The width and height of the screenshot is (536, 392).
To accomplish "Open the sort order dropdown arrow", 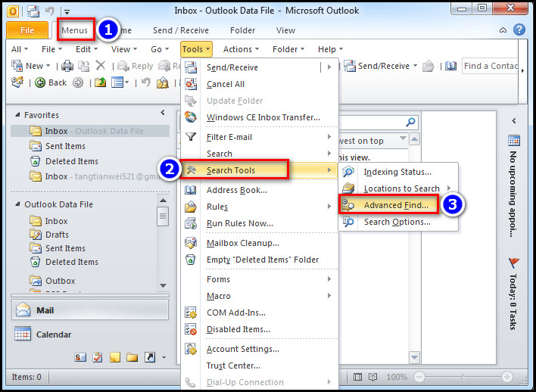I will [x=403, y=138].
